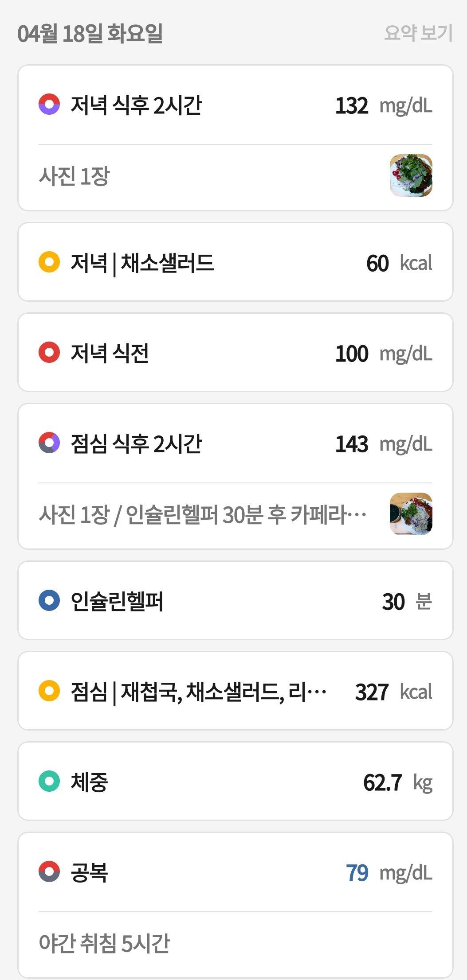
Task: Click the yellow ring icon beside 점심 | 재첩국
Action: point(49,691)
